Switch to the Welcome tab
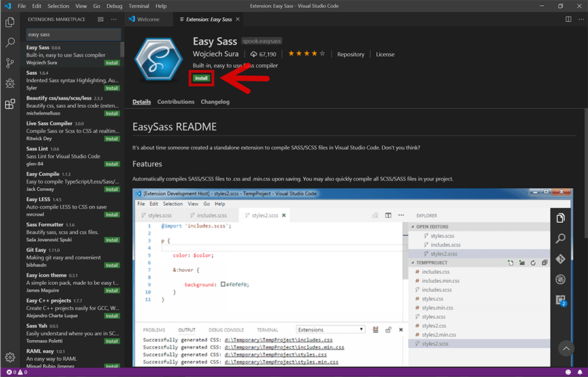This screenshot has width=588, height=377. [148, 19]
